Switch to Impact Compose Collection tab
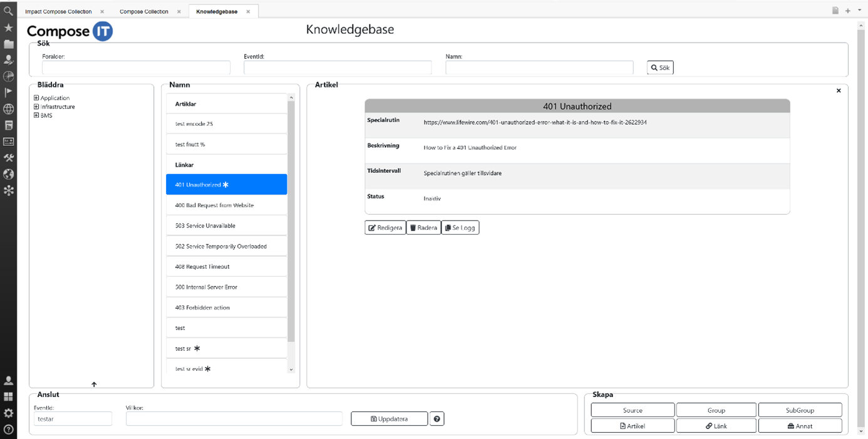Screen dimensions: 868x439 click(x=58, y=11)
